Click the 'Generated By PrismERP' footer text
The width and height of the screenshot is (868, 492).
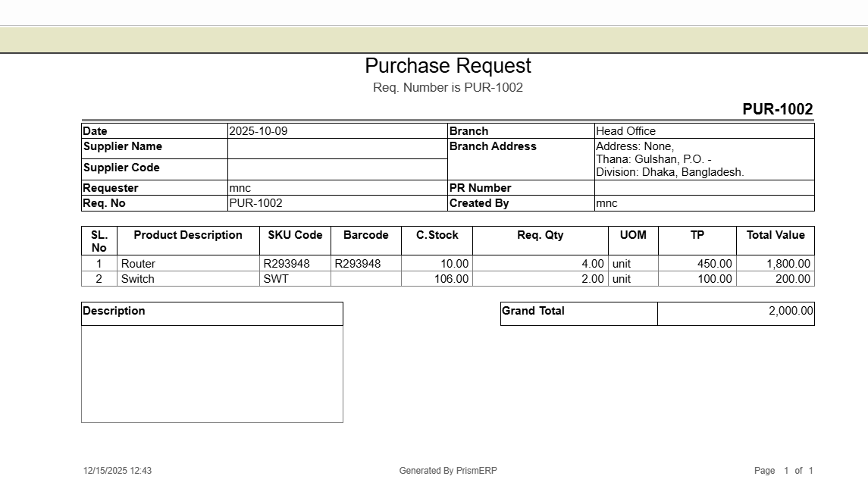pyautogui.click(x=448, y=471)
